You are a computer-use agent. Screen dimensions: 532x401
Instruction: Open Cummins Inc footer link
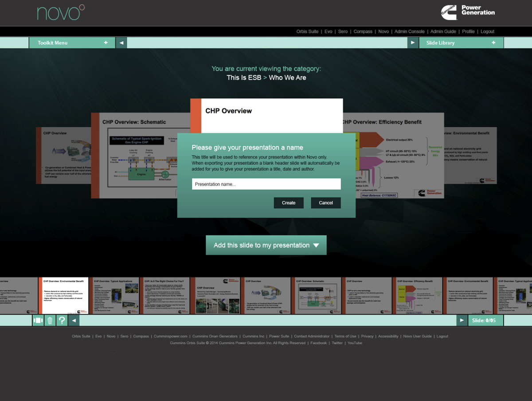[254, 336]
